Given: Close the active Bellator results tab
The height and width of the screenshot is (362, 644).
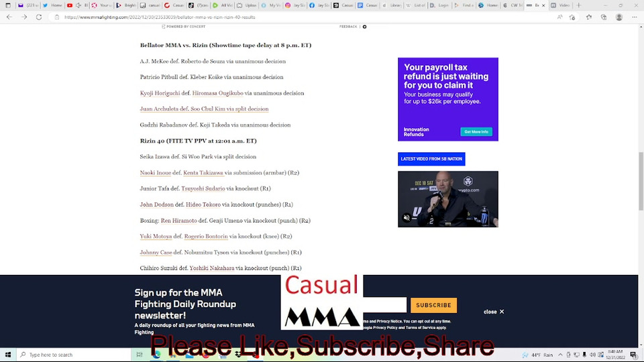Looking at the screenshot, I should click(x=543, y=5).
